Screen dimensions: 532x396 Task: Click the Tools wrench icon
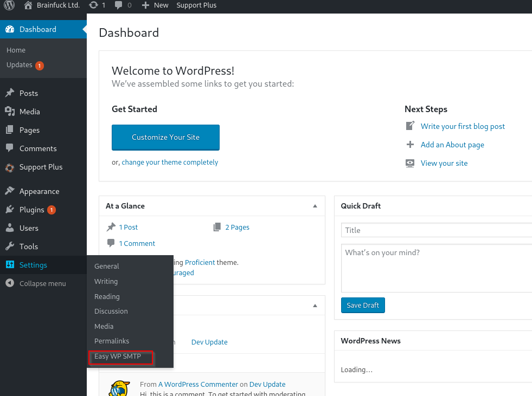pyautogui.click(x=10, y=246)
